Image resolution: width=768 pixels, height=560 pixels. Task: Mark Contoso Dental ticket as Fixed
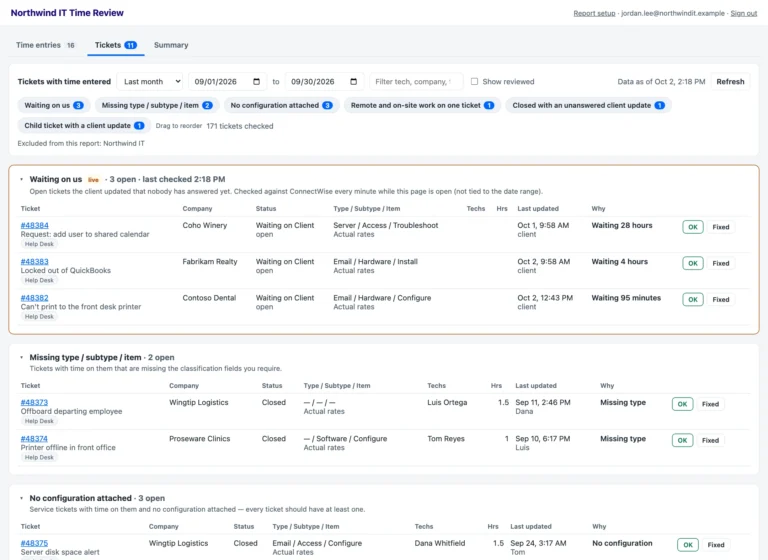[720, 299]
